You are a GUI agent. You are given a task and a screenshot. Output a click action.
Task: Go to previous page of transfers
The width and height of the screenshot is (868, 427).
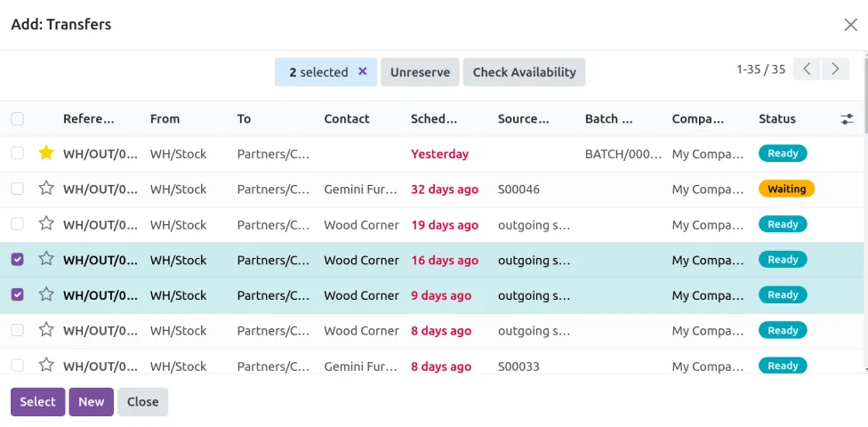pyautogui.click(x=807, y=69)
